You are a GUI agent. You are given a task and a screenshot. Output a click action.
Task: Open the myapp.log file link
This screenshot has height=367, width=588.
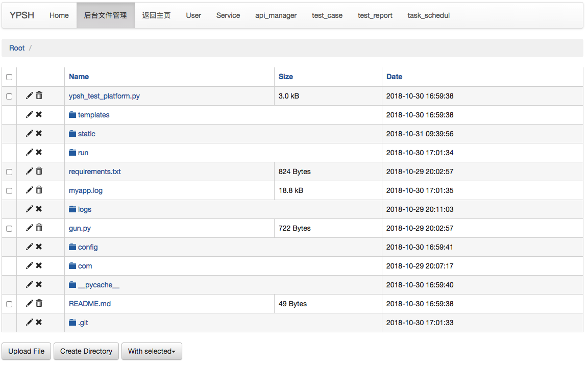(86, 190)
